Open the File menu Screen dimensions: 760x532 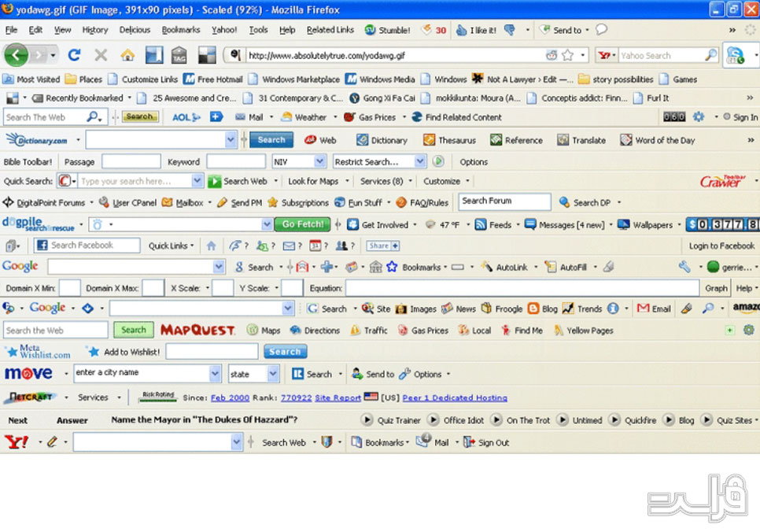(11, 30)
